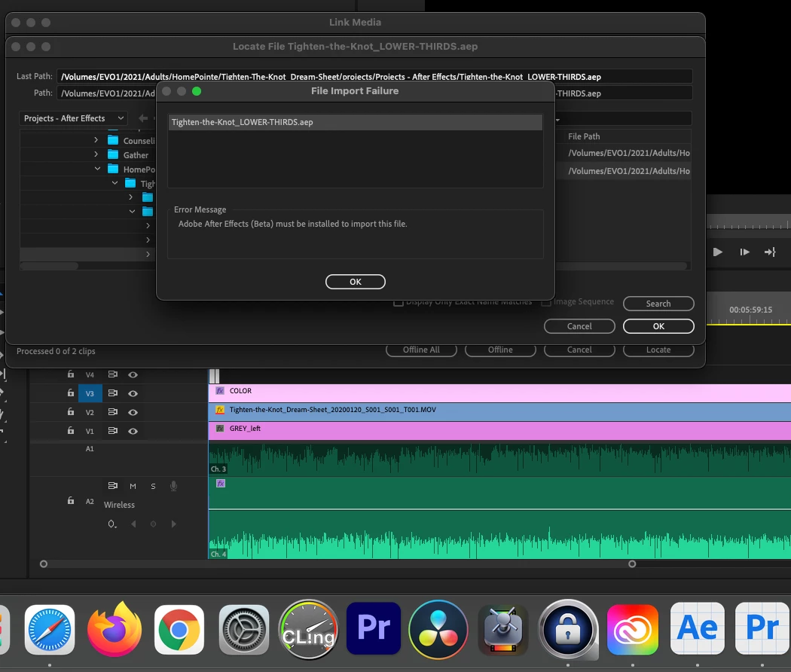Select the Tighten-the-Knot_Dream-Sheet MOV clip
This screenshot has height=672, width=791.
tap(499, 411)
